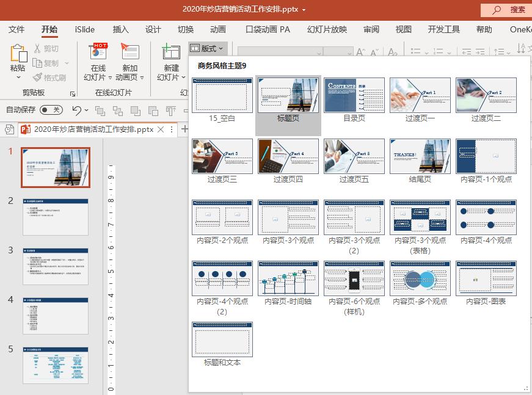This screenshot has height=395, width=532.
Task: Close the 2020年炒店营销活动工作安排.pptx document tab
Action: click(x=161, y=129)
